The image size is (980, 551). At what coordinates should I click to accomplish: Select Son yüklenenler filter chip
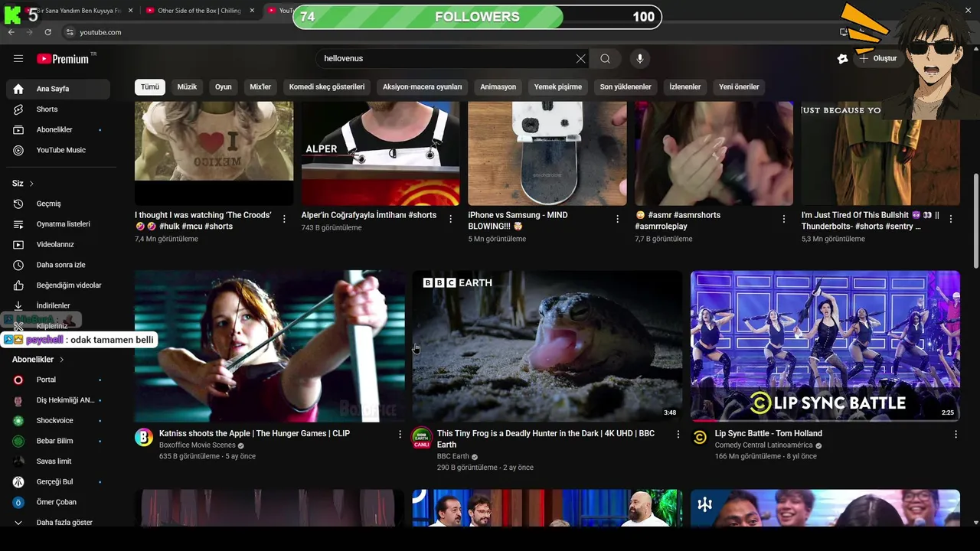click(x=626, y=87)
